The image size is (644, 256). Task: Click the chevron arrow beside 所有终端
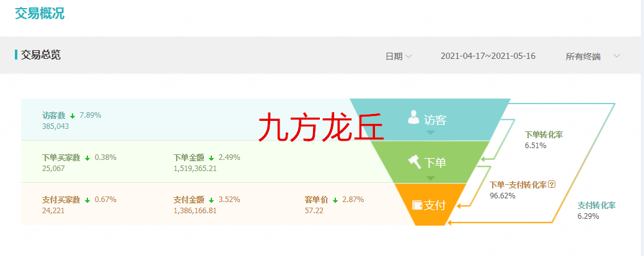[617, 56]
